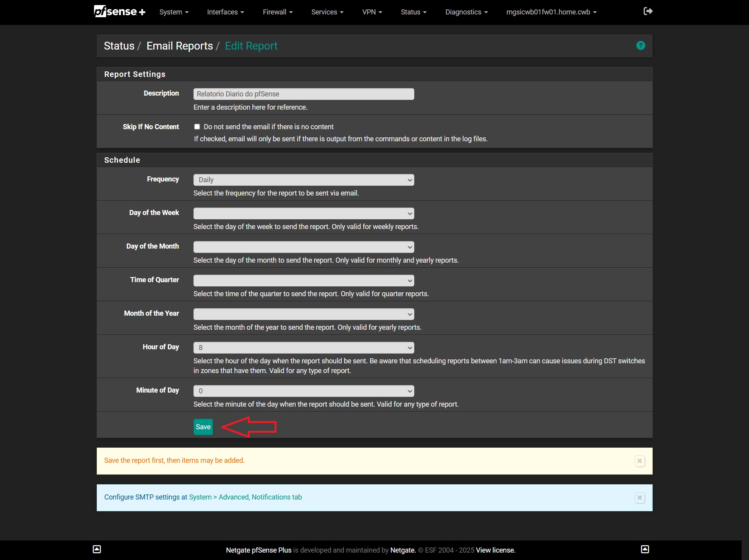Click the Netgate link in the footer

[x=403, y=550]
